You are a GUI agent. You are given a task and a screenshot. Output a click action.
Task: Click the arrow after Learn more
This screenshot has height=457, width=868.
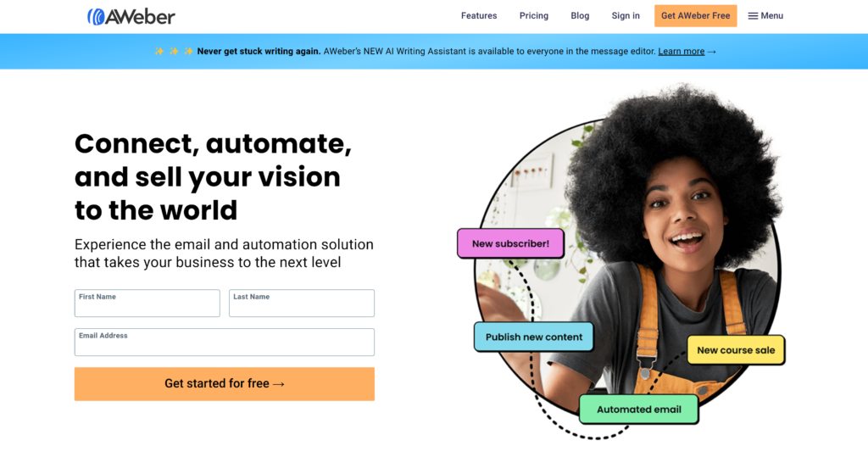coord(712,52)
